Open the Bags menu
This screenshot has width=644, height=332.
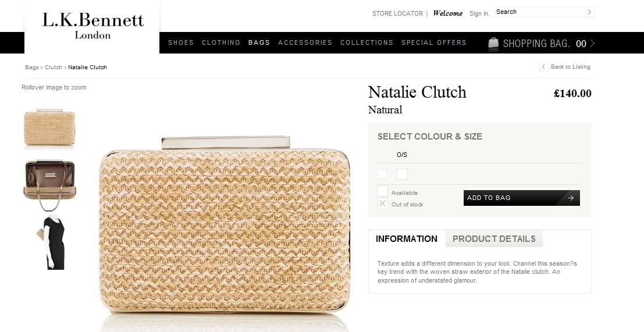click(x=259, y=42)
